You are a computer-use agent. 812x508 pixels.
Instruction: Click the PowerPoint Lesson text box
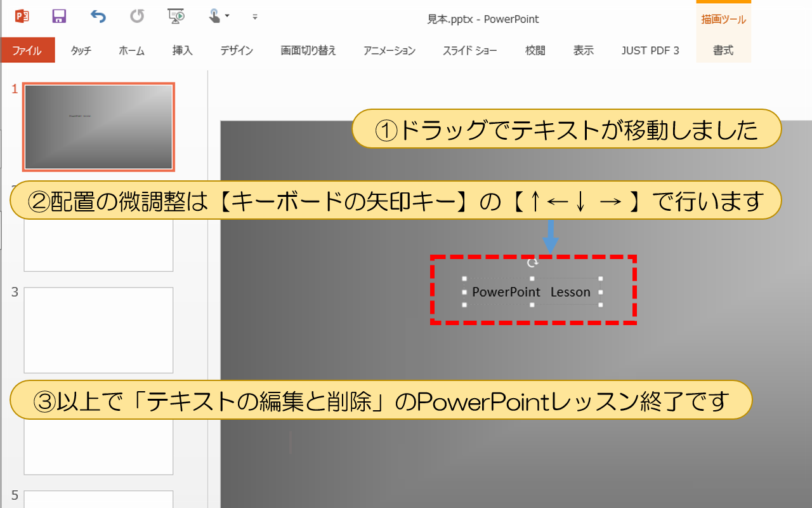pyautogui.click(x=532, y=292)
